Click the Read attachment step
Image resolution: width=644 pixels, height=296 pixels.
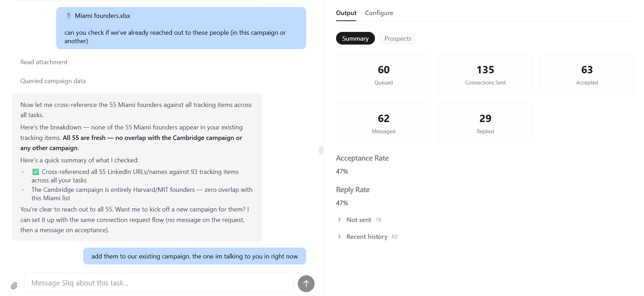(x=44, y=62)
